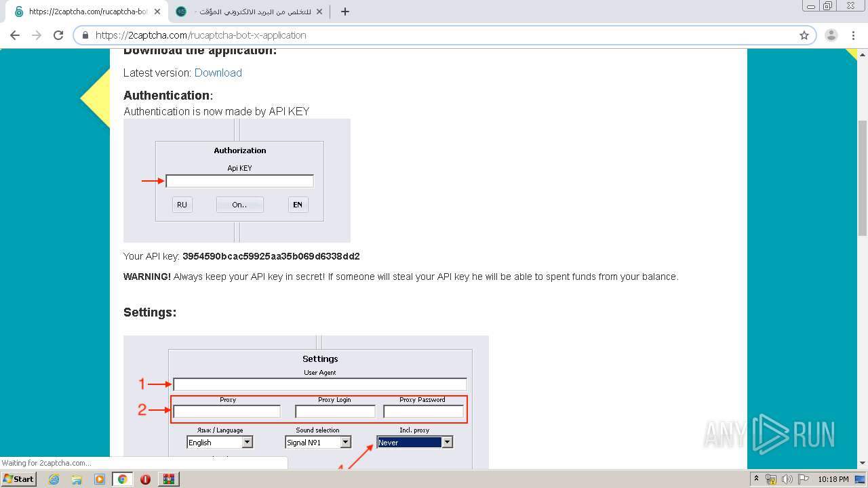Launch Internet Explorer from the taskbar
The width and height of the screenshot is (868, 488).
[x=54, y=479]
